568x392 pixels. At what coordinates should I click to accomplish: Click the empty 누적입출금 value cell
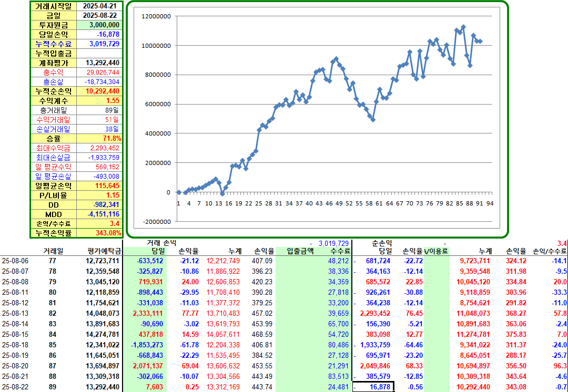click(99, 53)
